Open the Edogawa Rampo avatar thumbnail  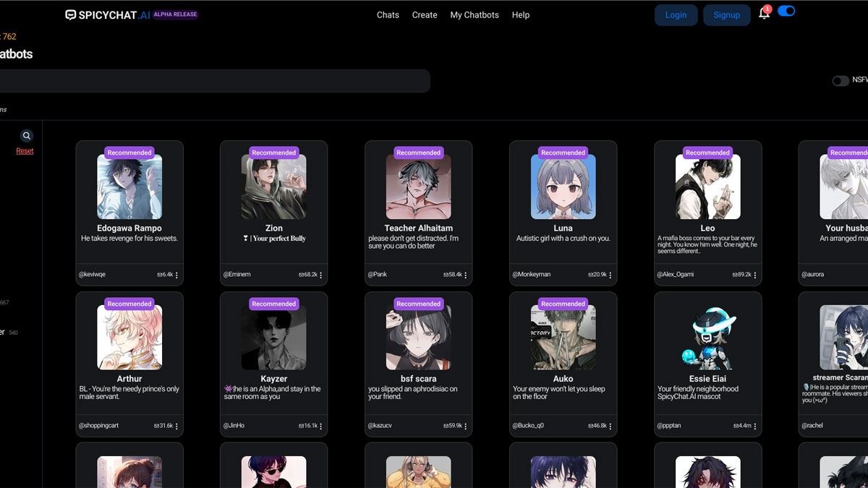pos(129,187)
